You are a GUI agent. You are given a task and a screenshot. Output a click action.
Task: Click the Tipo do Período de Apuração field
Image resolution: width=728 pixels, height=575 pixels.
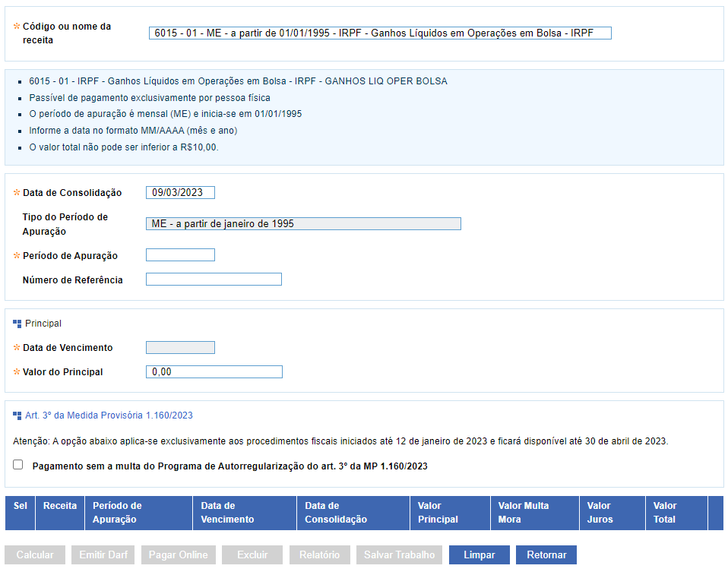[303, 223]
